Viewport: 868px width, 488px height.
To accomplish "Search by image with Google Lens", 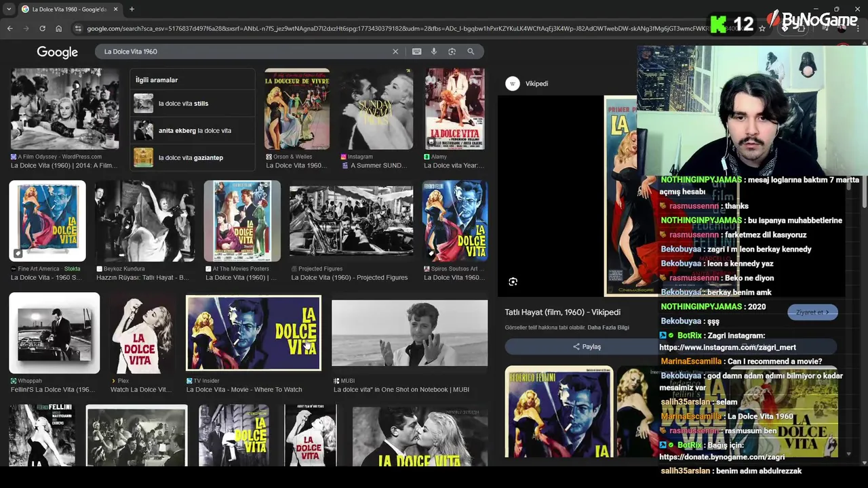I will pyautogui.click(x=452, y=52).
